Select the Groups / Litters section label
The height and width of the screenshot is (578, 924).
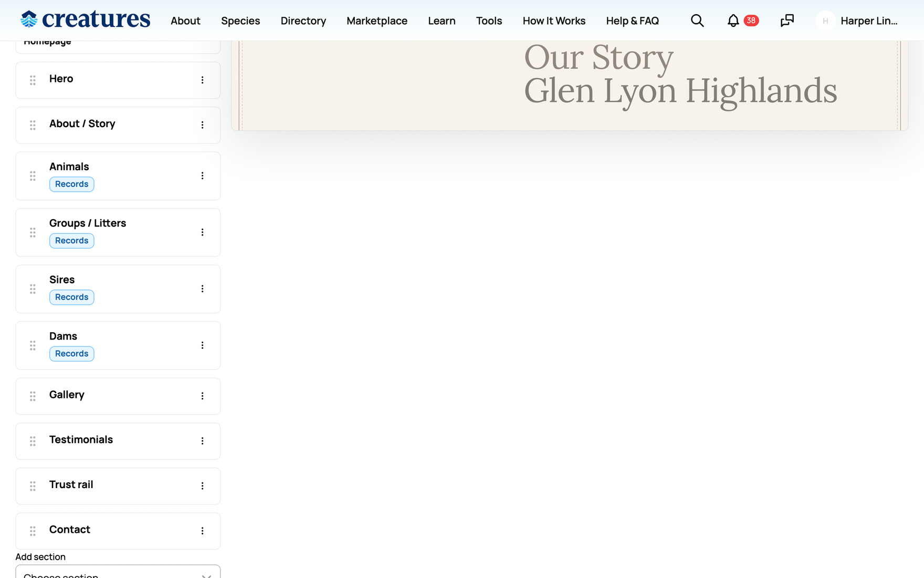[88, 223]
